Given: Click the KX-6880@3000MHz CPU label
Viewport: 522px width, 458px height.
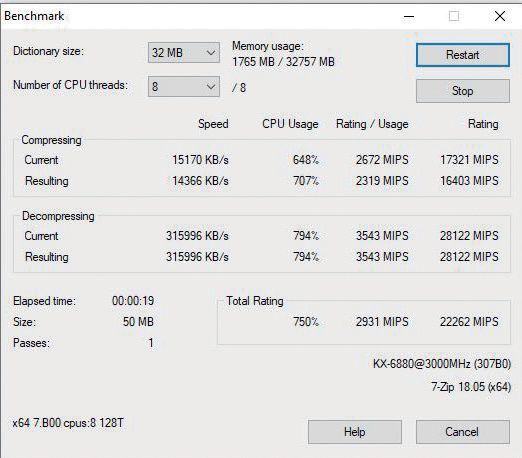Looking at the screenshot, I should [442, 364].
